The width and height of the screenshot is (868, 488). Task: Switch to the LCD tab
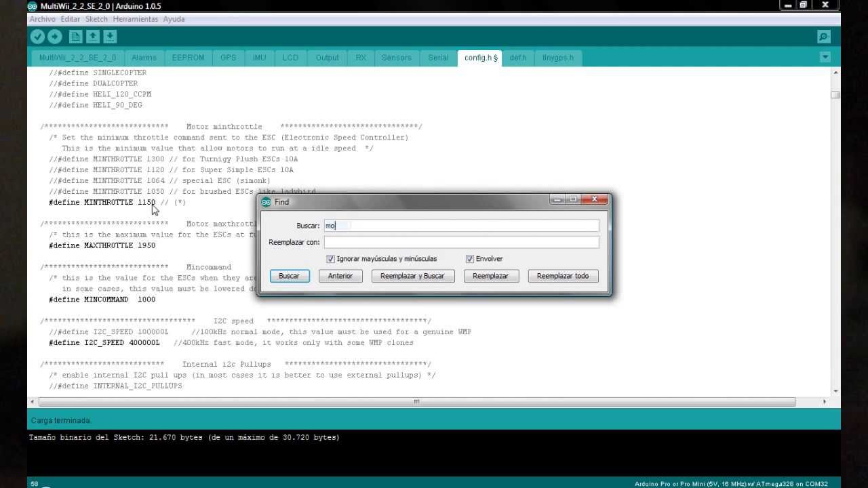point(290,58)
